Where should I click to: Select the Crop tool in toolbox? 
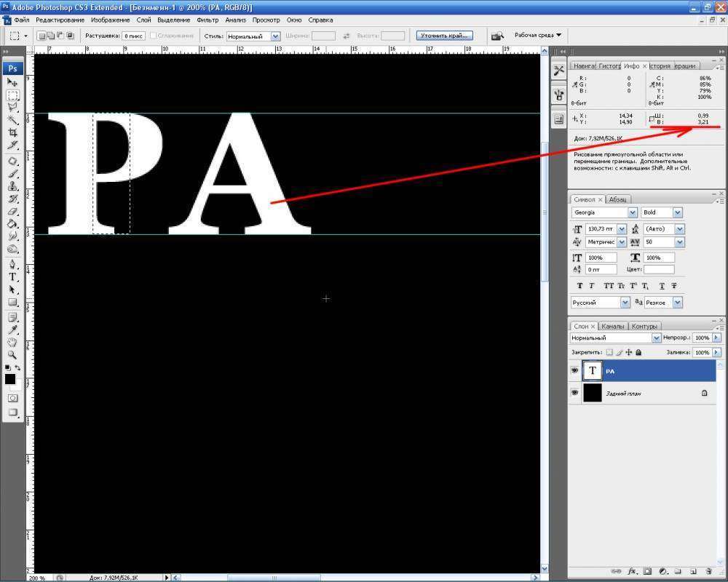pos(12,132)
